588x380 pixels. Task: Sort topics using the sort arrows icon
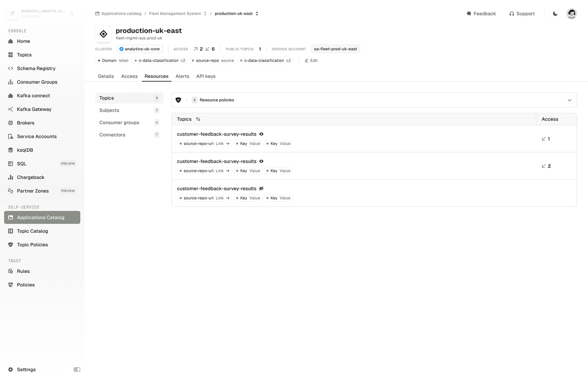pyautogui.click(x=198, y=119)
